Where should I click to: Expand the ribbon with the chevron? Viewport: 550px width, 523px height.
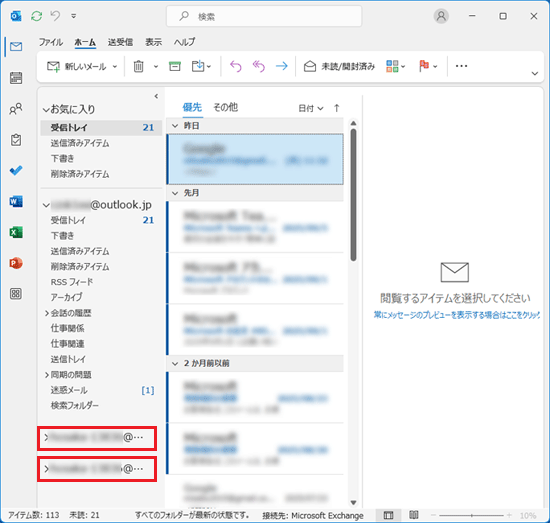click(x=535, y=74)
